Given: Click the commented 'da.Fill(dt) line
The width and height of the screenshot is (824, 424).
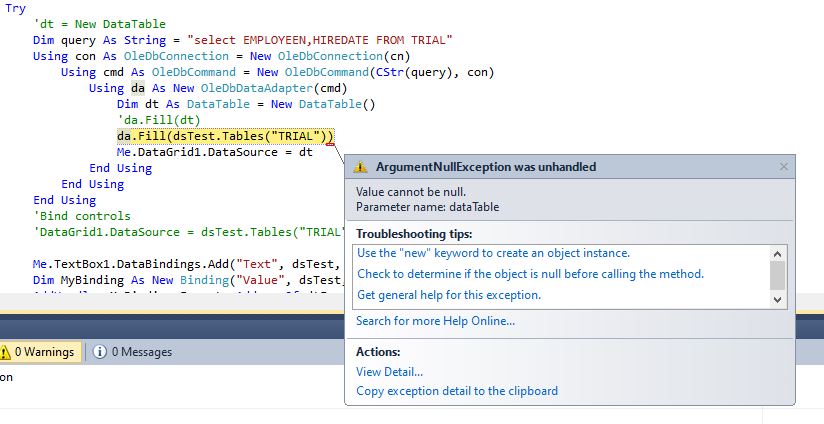Looking at the screenshot, I should tap(159, 120).
